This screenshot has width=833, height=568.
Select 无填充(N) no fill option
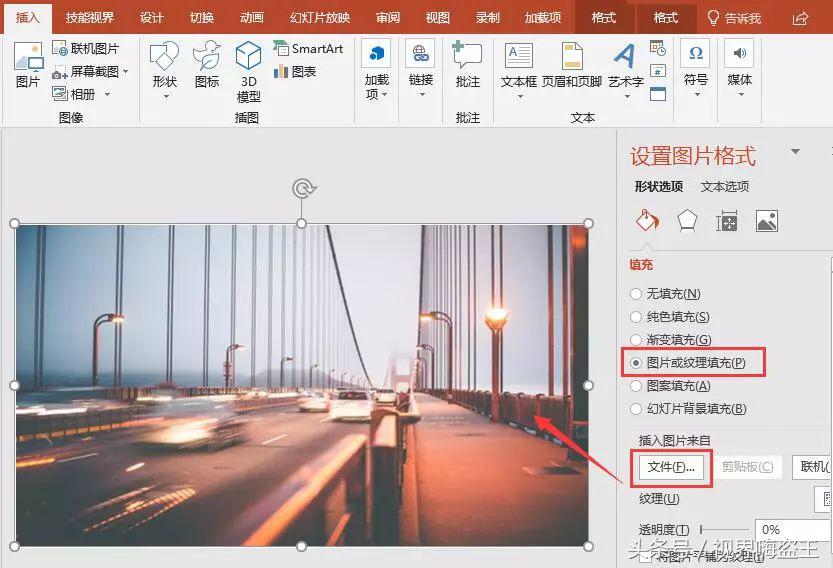(x=665, y=293)
